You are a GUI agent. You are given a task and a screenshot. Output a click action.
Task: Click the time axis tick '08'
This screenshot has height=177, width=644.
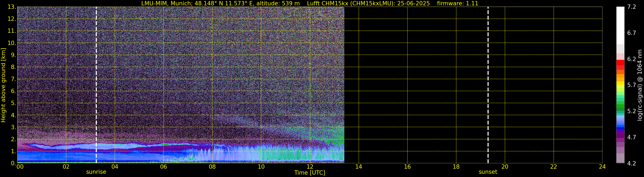pos(212,167)
